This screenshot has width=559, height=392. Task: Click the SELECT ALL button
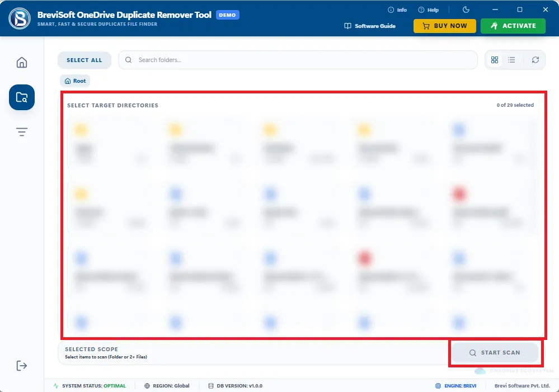(84, 60)
